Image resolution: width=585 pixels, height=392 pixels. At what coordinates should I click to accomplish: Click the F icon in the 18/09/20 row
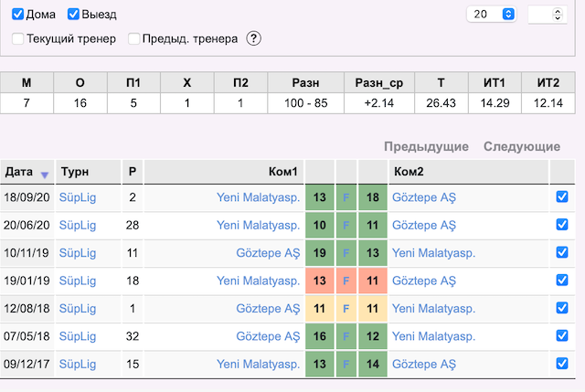(346, 197)
